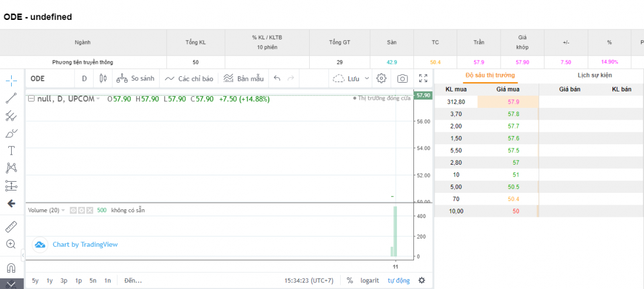Set time range to 5y
The width and height of the screenshot is (644, 289).
(x=35, y=281)
